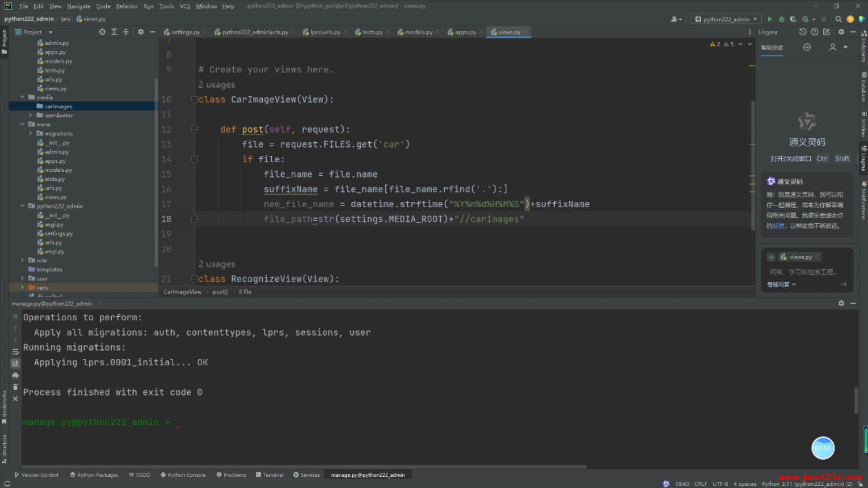Toggle scroll to end in console
868x488 pixels.
tap(15, 363)
